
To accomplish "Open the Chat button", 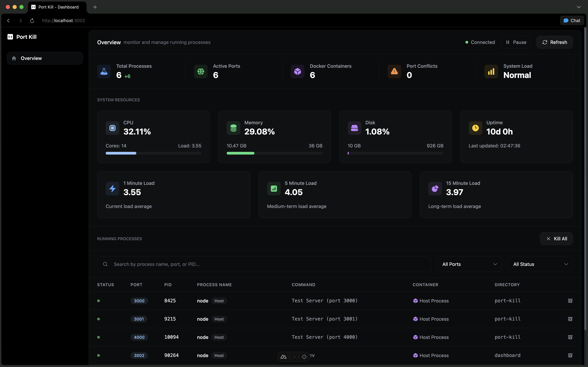I will (572, 21).
